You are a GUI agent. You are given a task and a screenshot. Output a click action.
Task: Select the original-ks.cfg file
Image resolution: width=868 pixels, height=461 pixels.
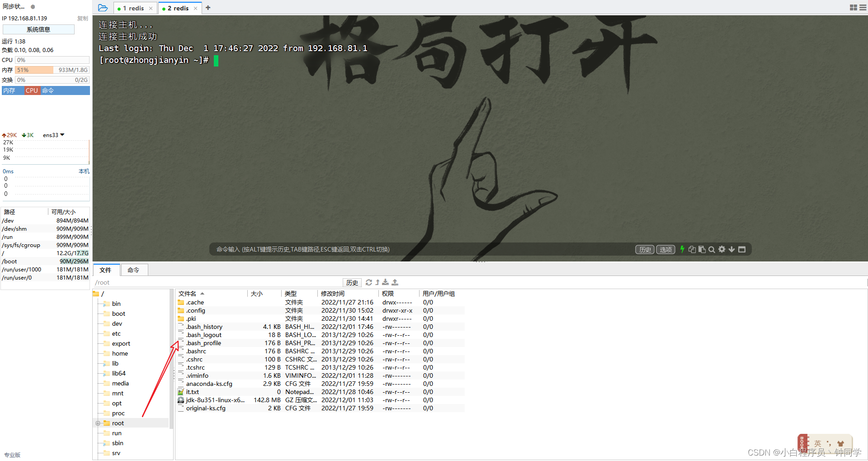321,408
